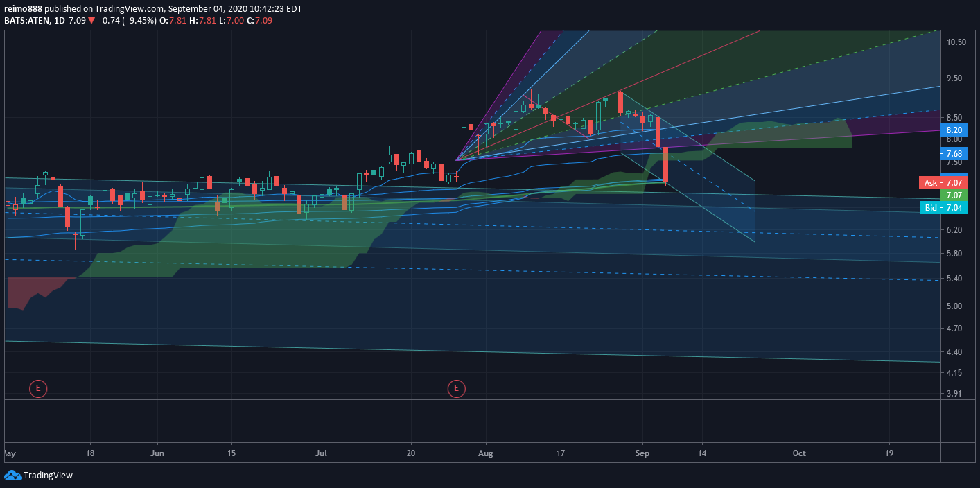This screenshot has height=488, width=980.
Task: Click 9.50 on the price axis
Action: (956, 78)
